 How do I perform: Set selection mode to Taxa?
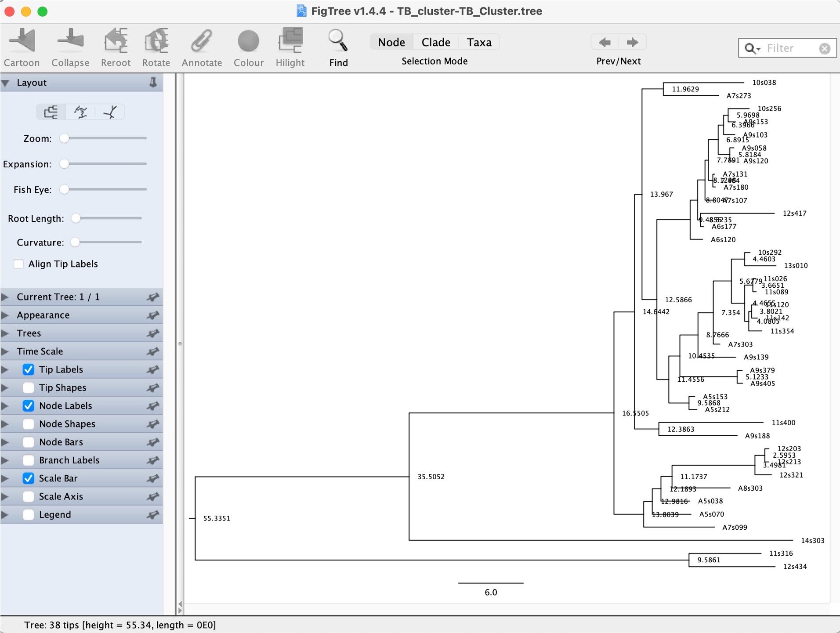tap(479, 42)
